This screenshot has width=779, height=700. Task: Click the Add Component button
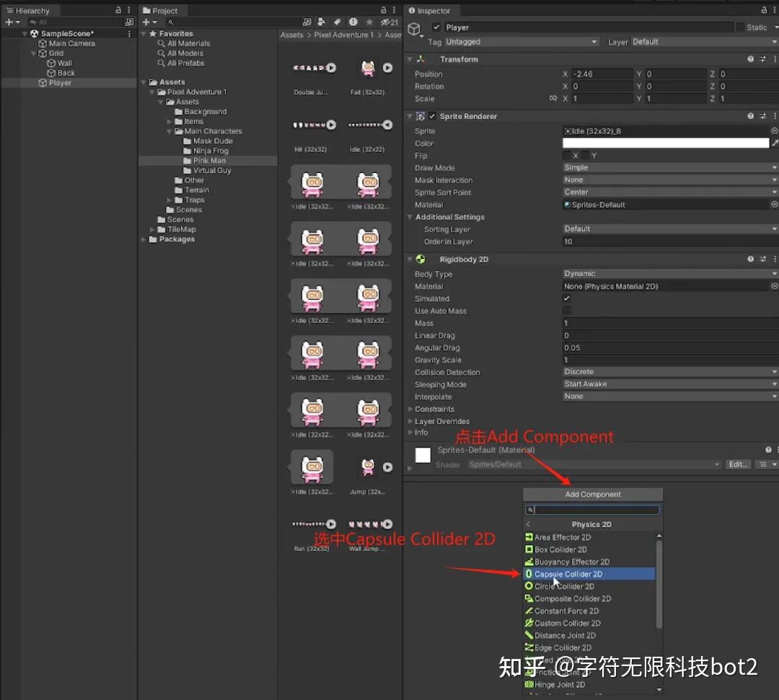[593, 495]
